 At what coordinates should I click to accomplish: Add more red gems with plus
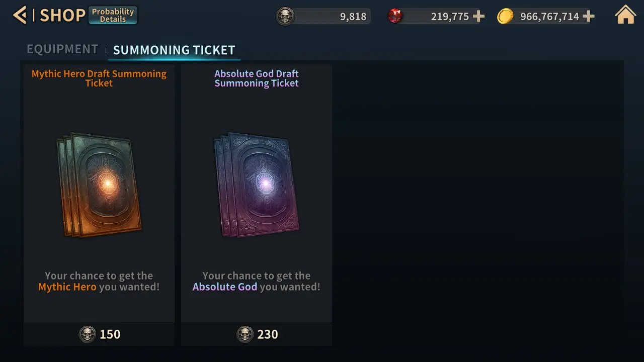click(x=478, y=17)
